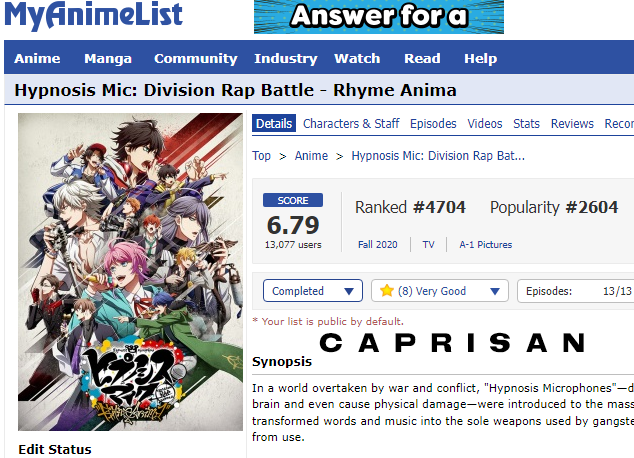
Task: Open the Anime menu
Action: (x=37, y=58)
